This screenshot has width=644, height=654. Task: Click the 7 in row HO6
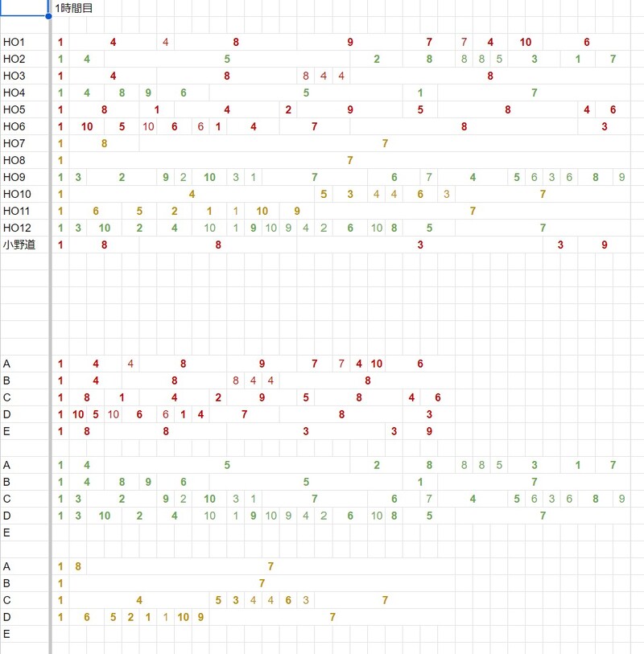pyautogui.click(x=314, y=126)
